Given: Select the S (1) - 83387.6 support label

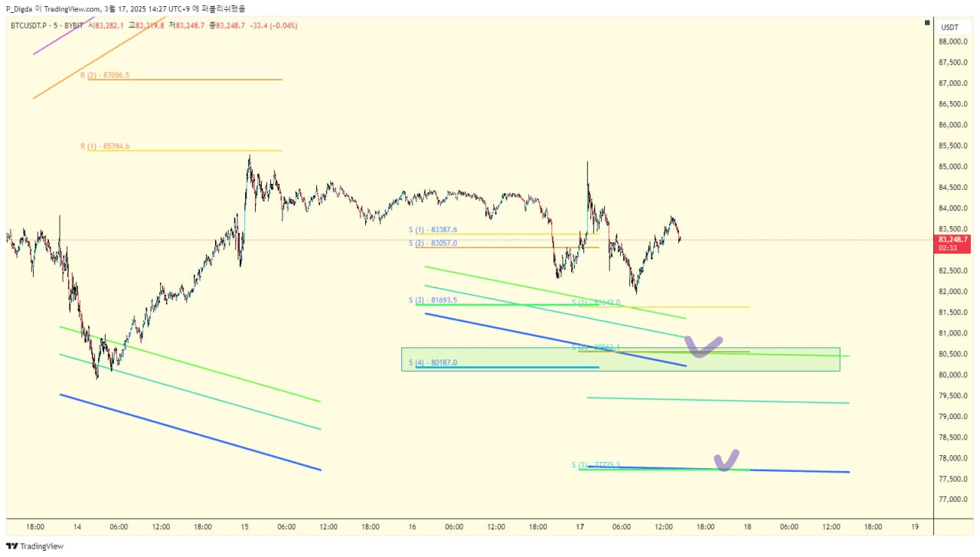Looking at the screenshot, I should coord(433,229).
